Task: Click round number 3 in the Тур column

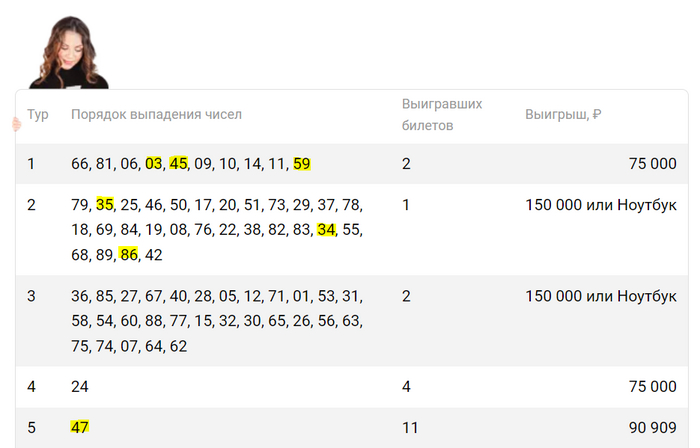Action: tap(32, 297)
